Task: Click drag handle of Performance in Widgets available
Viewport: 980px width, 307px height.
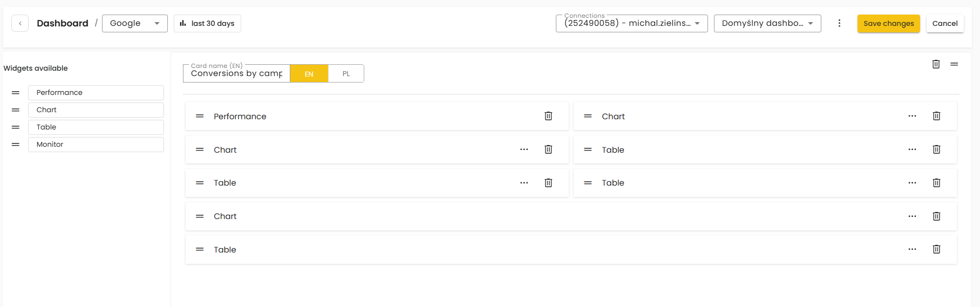Action: click(16, 93)
